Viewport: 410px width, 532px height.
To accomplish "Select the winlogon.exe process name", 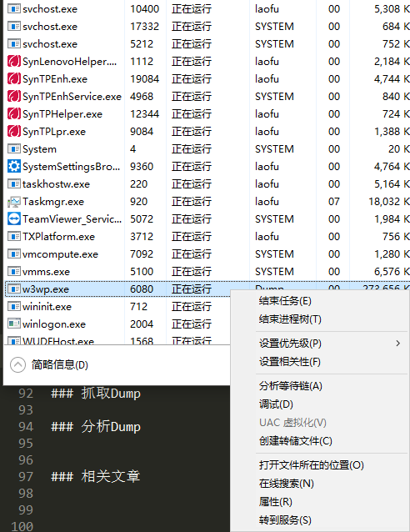I will (x=54, y=324).
